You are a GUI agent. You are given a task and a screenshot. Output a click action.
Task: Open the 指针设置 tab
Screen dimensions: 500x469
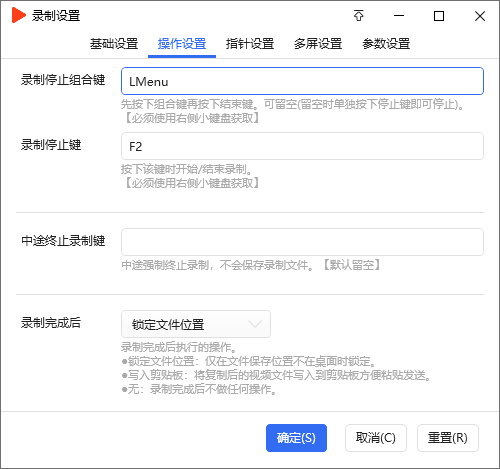(250, 44)
